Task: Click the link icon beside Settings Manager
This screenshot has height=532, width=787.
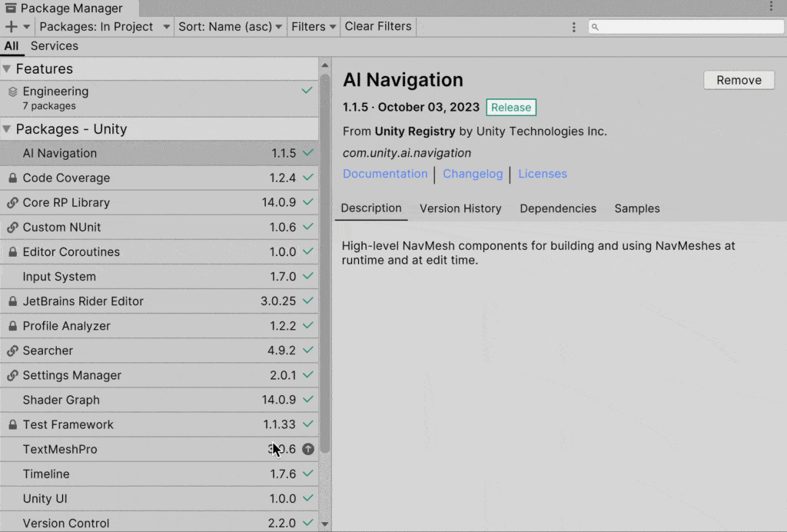Action: (12, 375)
